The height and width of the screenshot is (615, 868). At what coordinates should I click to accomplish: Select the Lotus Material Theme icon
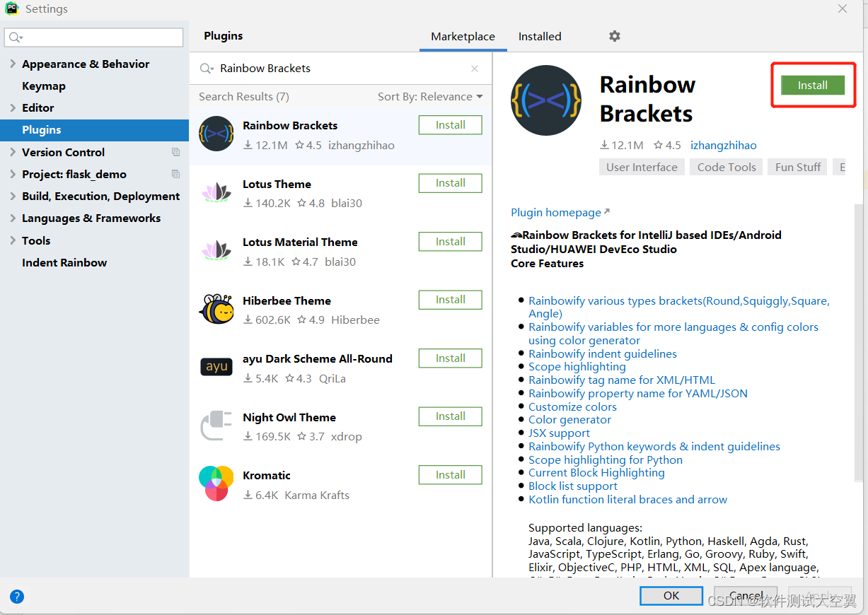point(216,250)
